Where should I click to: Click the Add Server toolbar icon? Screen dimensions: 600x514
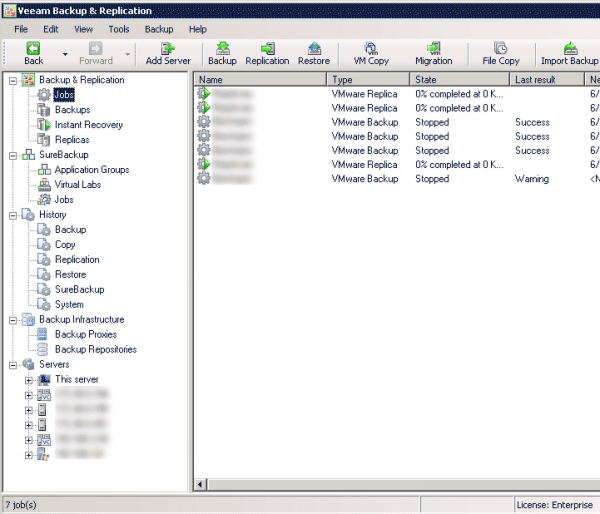168,49
